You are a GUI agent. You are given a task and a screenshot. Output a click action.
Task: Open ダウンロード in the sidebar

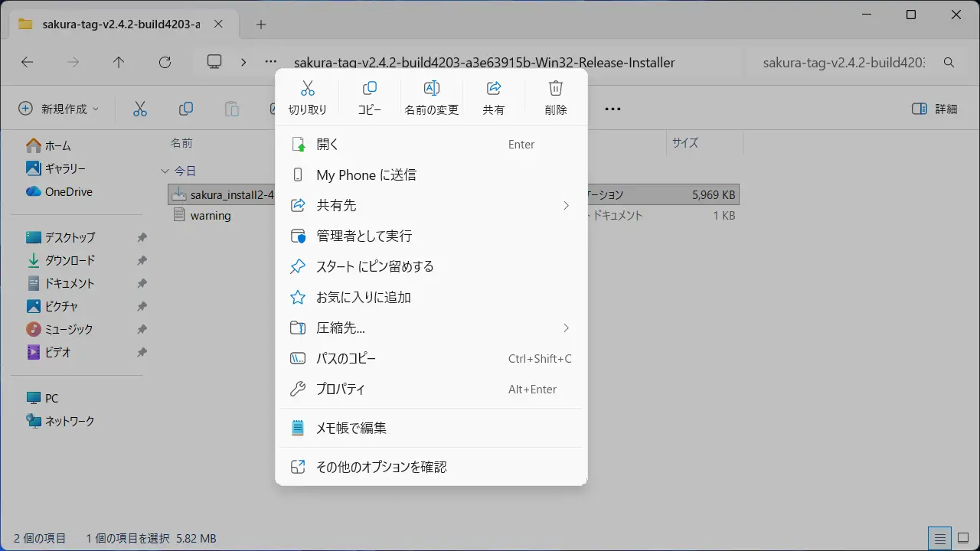tap(70, 260)
